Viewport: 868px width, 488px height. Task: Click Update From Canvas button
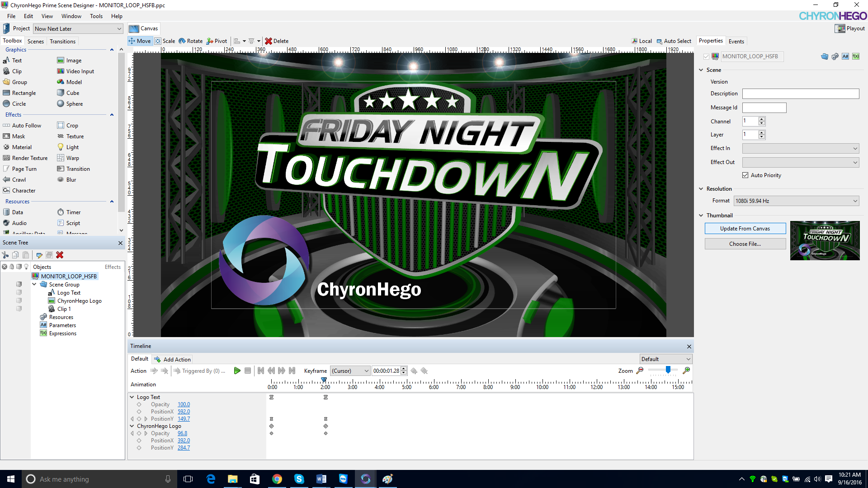tap(745, 229)
